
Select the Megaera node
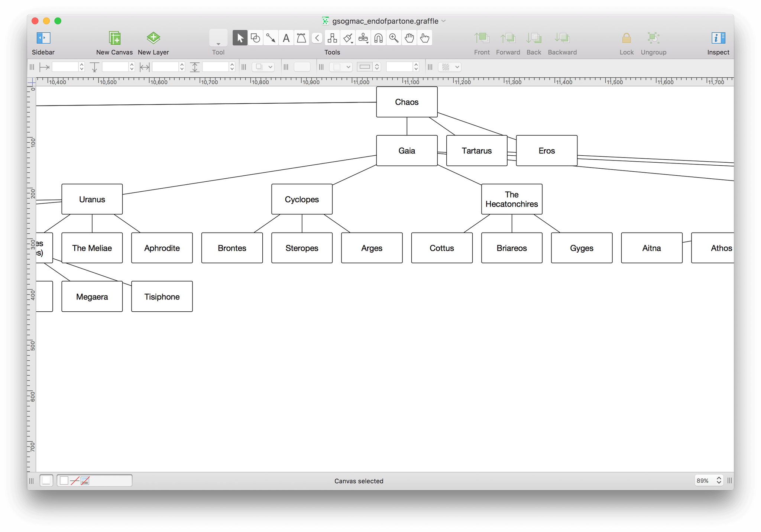click(92, 296)
